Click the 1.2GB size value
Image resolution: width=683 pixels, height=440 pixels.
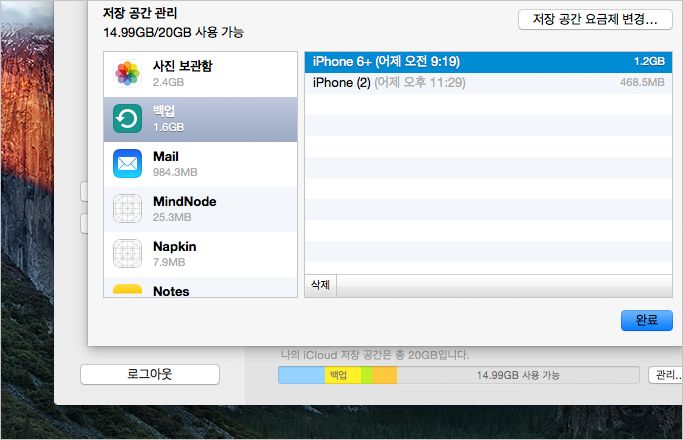[649, 61]
